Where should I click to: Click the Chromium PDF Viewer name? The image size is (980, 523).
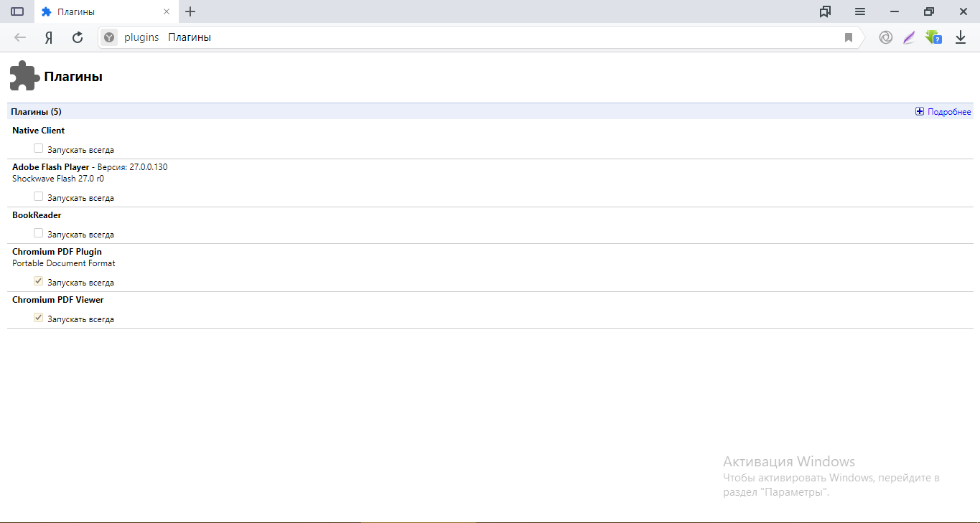point(58,300)
